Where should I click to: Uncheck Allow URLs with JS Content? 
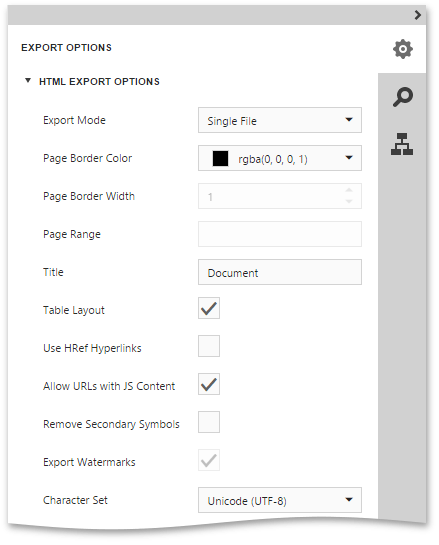pos(209,384)
